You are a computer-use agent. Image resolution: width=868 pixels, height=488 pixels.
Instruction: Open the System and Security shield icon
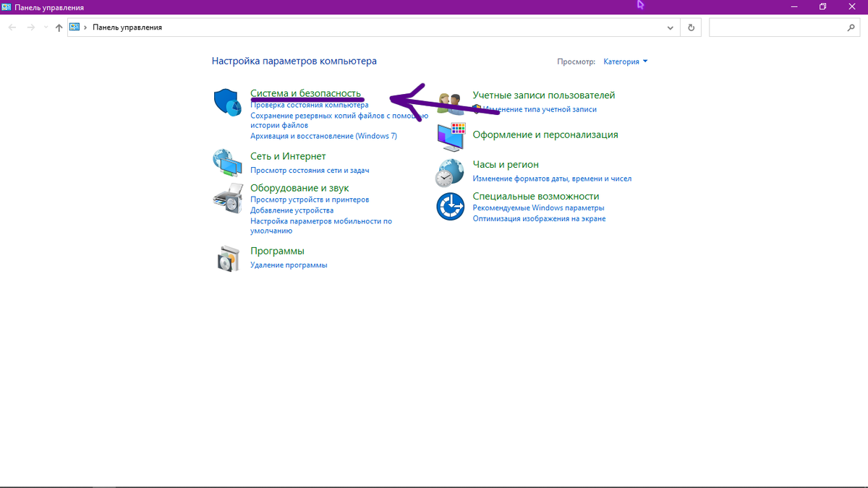point(227,103)
